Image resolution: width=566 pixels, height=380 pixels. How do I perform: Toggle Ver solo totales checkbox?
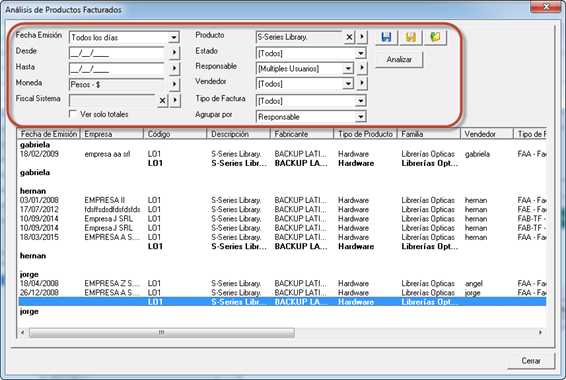click(73, 114)
